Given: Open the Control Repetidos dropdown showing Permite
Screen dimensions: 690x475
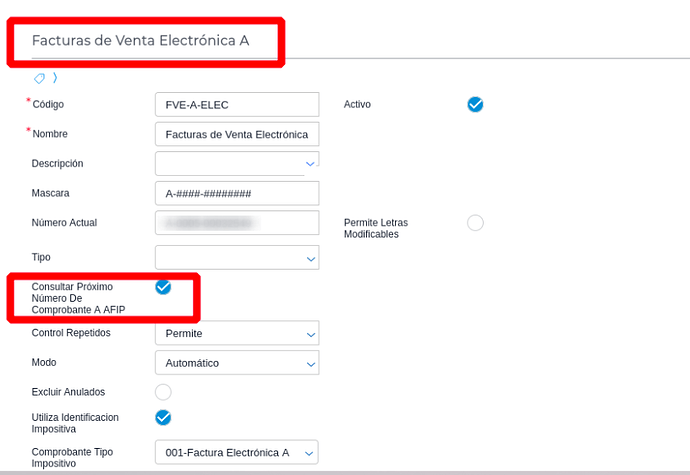Looking at the screenshot, I should 237,333.
